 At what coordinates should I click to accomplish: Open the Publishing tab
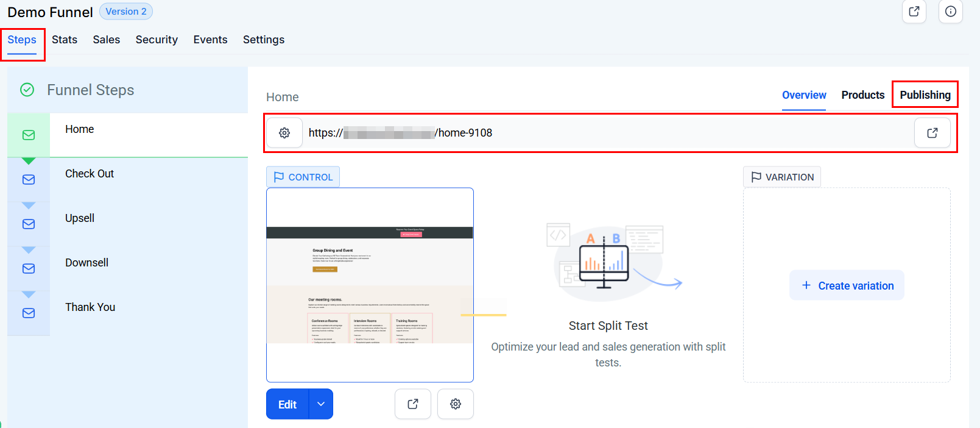pos(925,95)
